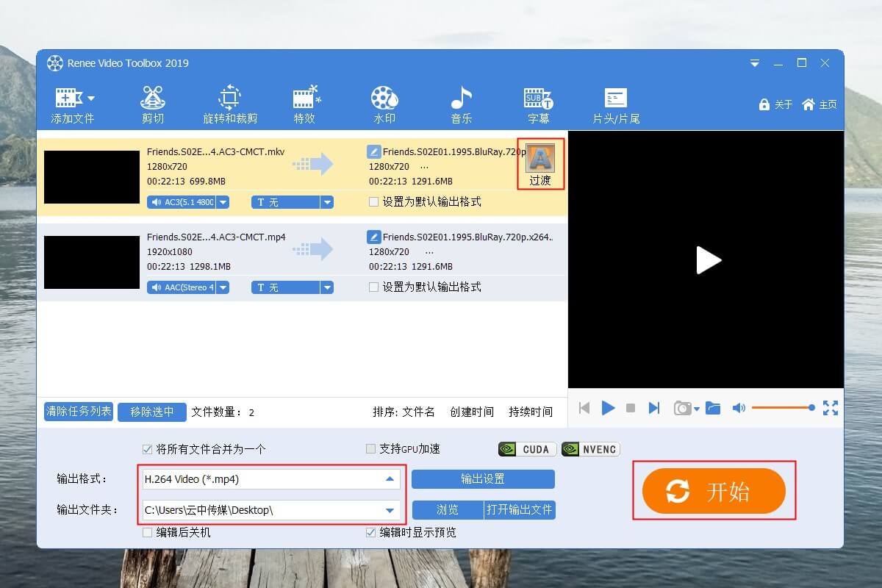Open the 剪切 cut tool
Viewport: 882px width, 588px height.
click(x=153, y=106)
